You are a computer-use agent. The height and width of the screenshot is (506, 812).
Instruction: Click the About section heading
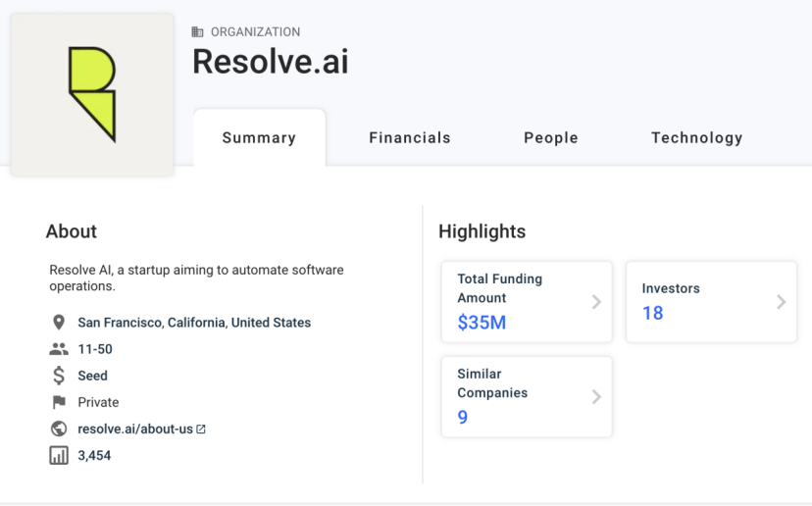(x=72, y=231)
